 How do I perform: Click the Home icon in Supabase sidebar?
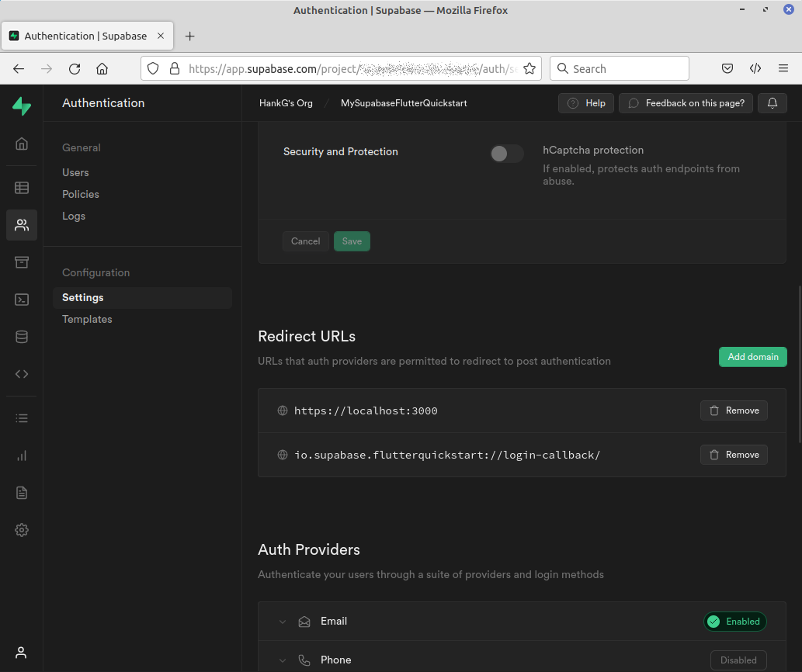[x=22, y=144]
